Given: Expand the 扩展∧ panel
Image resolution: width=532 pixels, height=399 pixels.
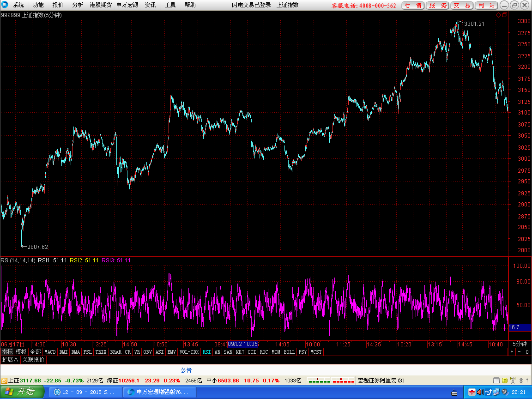Looking at the screenshot, I should 10,360.
